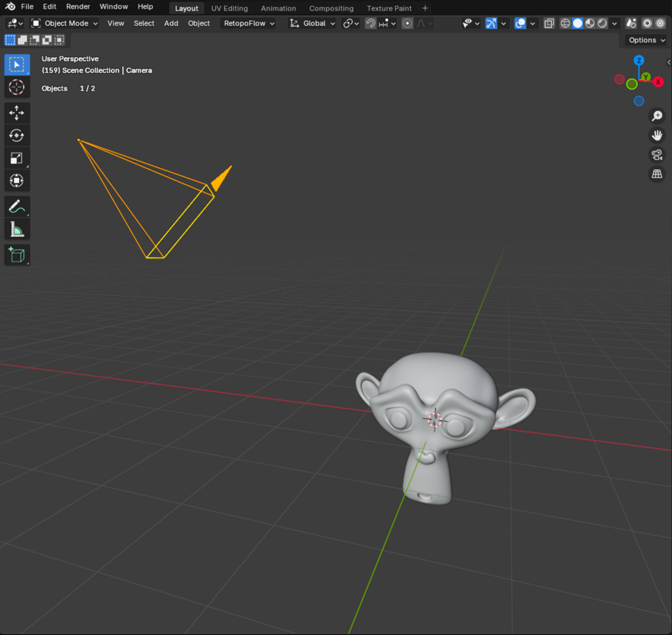This screenshot has width=672, height=635.
Task: Set selection mode to invert
Action: click(47, 40)
